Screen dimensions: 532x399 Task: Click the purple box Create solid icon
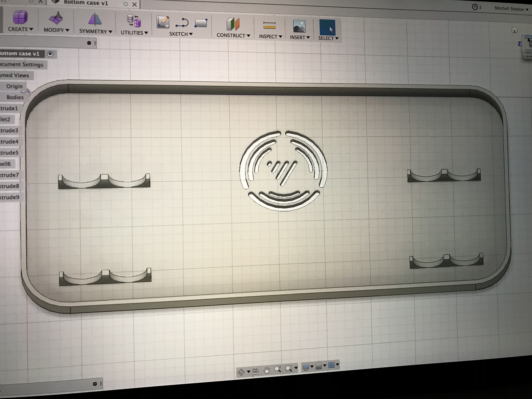point(20,17)
